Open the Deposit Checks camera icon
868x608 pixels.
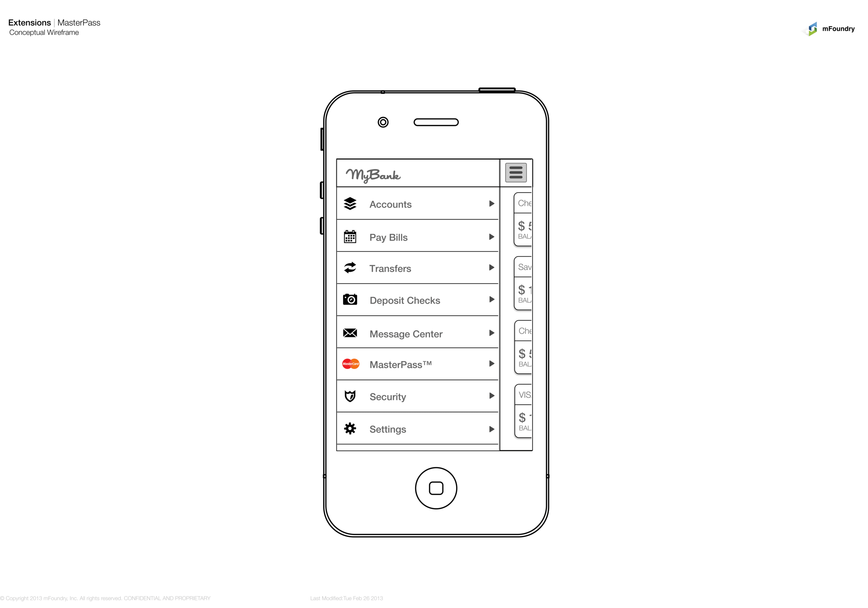[x=350, y=301]
